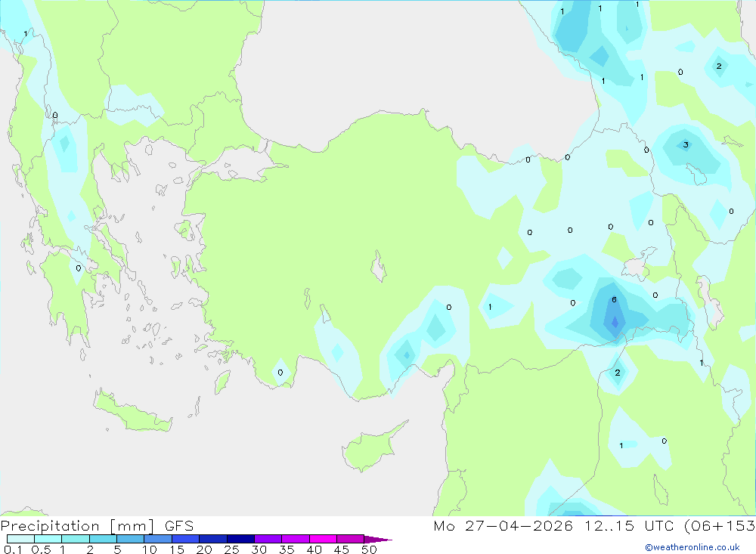Click the "45" legend scale label
The width and height of the screenshot is (756, 554).
342,549
